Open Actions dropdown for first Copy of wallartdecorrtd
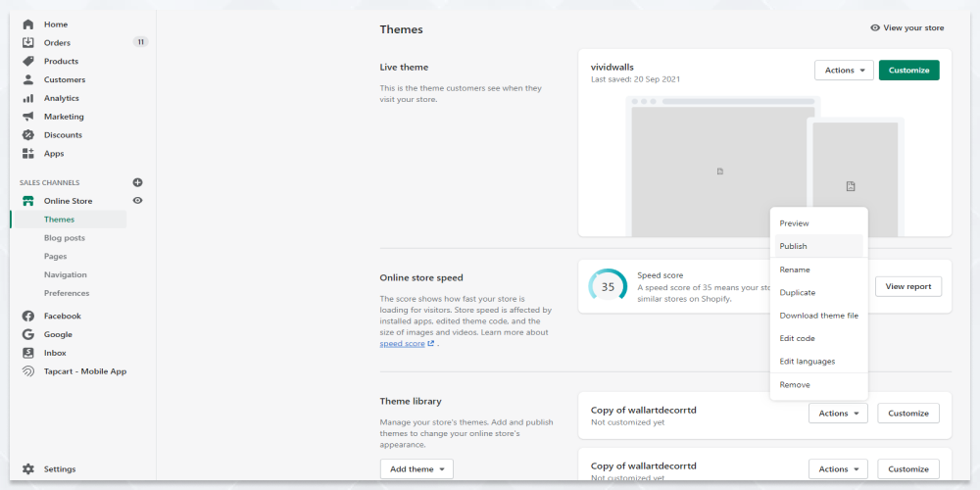This screenshot has width=980, height=490. (x=837, y=414)
